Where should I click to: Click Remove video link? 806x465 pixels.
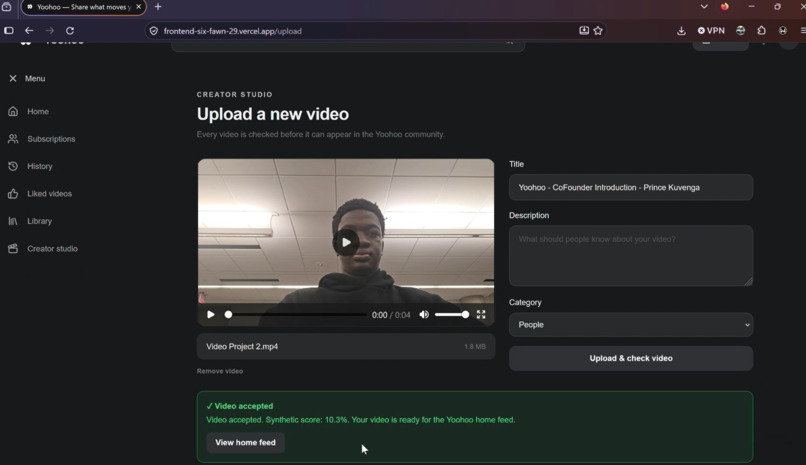219,371
